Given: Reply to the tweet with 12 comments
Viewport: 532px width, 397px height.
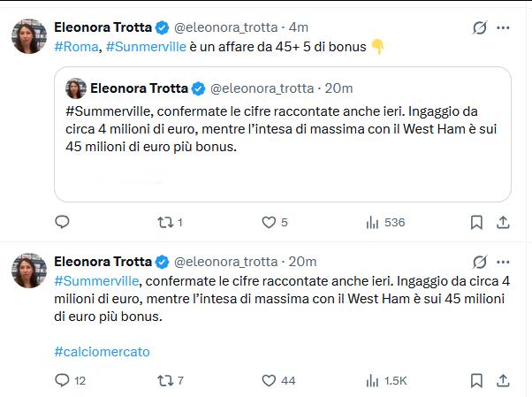Looking at the screenshot, I should pos(70,380).
